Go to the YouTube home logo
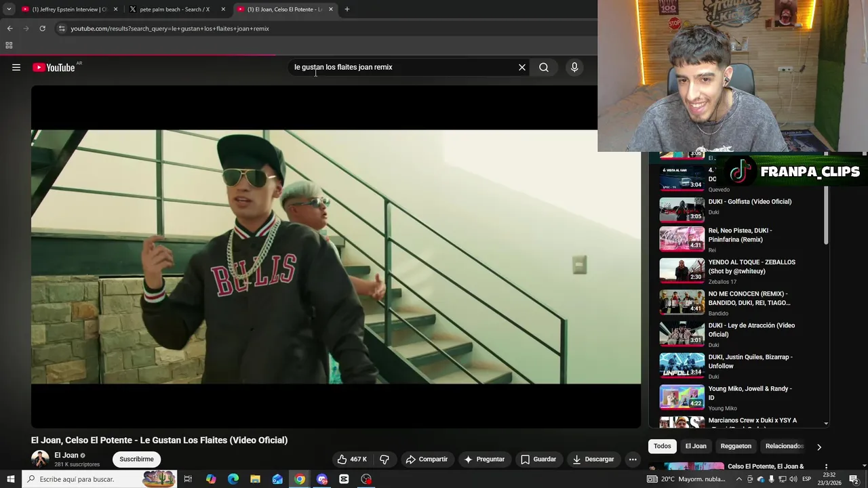This screenshot has width=868, height=488. (54, 67)
